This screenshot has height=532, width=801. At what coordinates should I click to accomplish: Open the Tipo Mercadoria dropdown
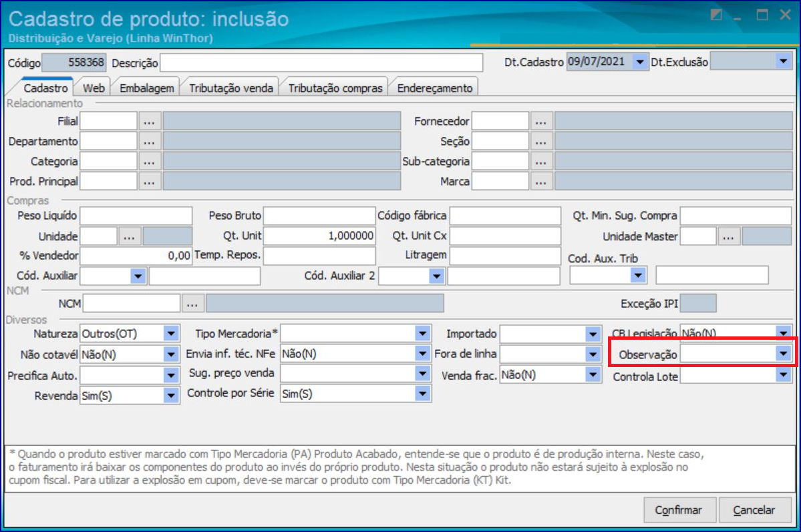click(422, 334)
